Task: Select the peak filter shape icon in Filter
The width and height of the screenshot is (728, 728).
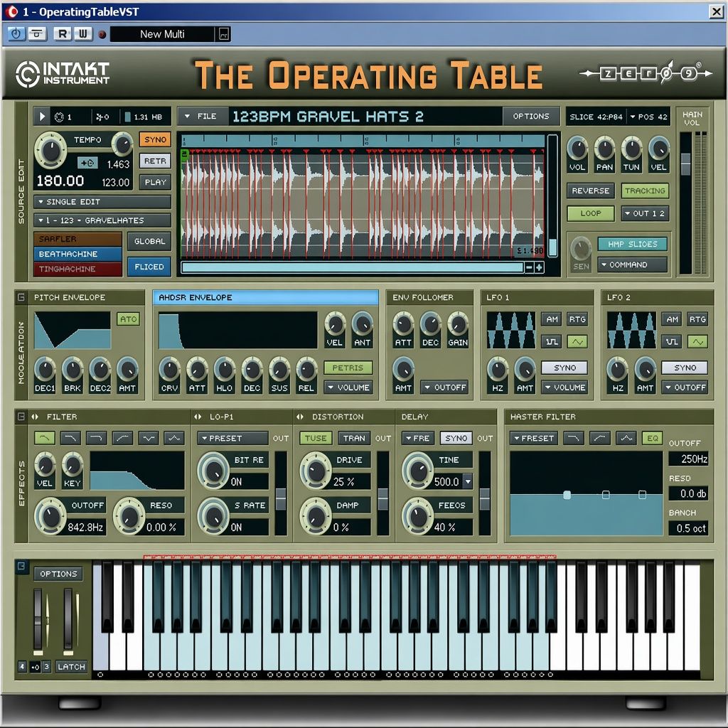Action: pyautogui.click(x=174, y=437)
